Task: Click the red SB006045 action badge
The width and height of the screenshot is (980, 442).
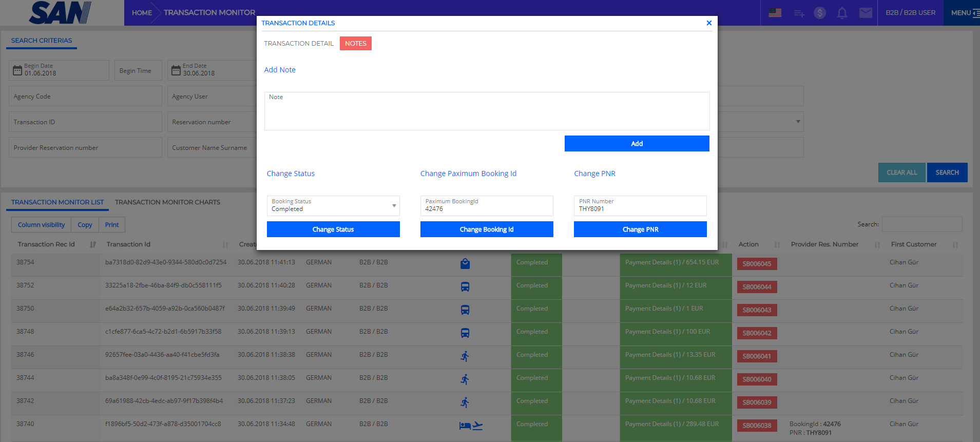Action: 757,264
